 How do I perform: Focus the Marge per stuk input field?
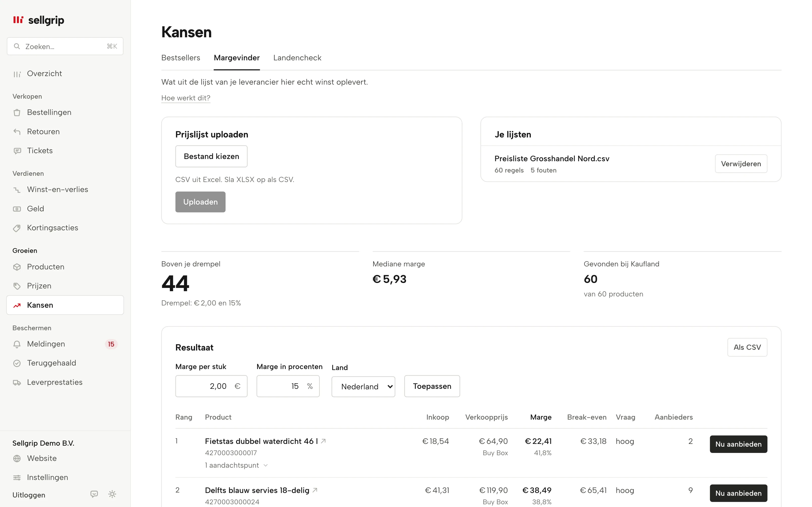pyautogui.click(x=211, y=386)
